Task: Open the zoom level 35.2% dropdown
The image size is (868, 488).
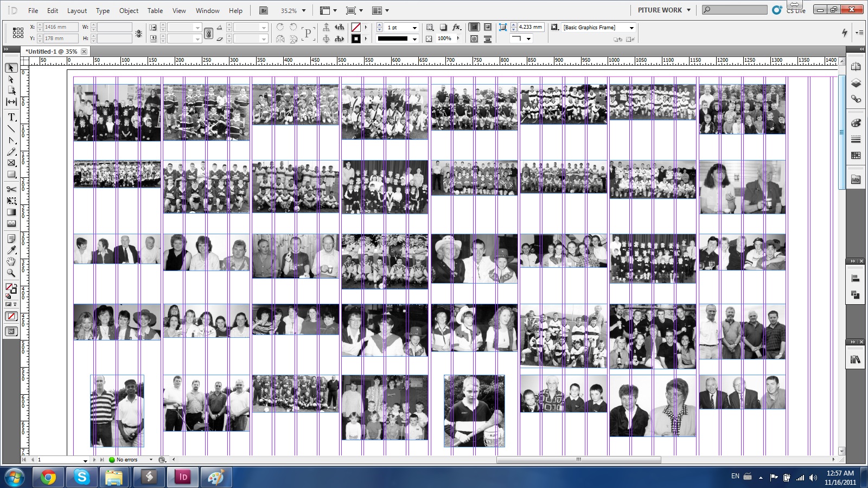Action: point(304,10)
